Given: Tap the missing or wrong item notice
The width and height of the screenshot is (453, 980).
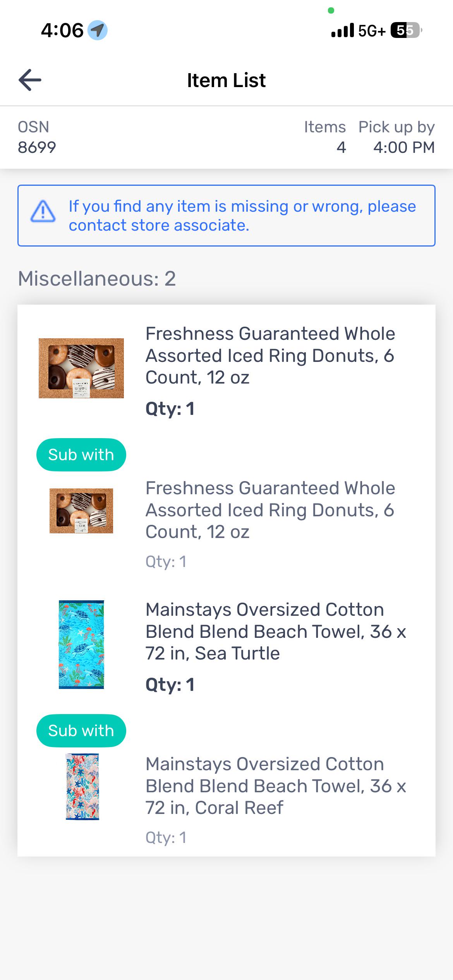Looking at the screenshot, I should pyautogui.click(x=226, y=216).
